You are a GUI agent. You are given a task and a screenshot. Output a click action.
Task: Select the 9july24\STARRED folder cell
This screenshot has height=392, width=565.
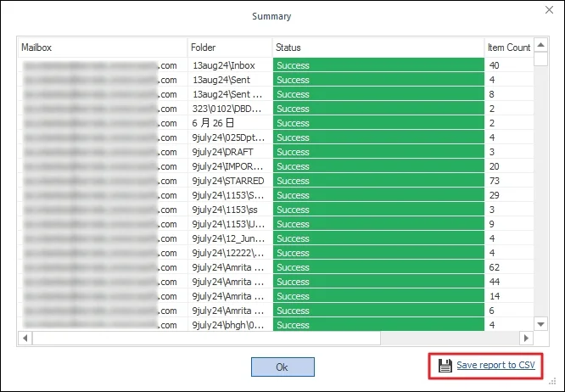click(x=230, y=181)
